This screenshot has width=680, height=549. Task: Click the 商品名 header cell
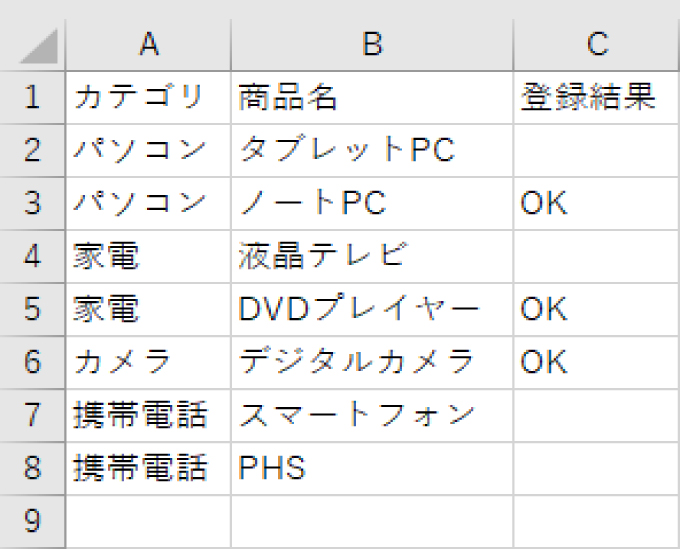[x=372, y=98]
